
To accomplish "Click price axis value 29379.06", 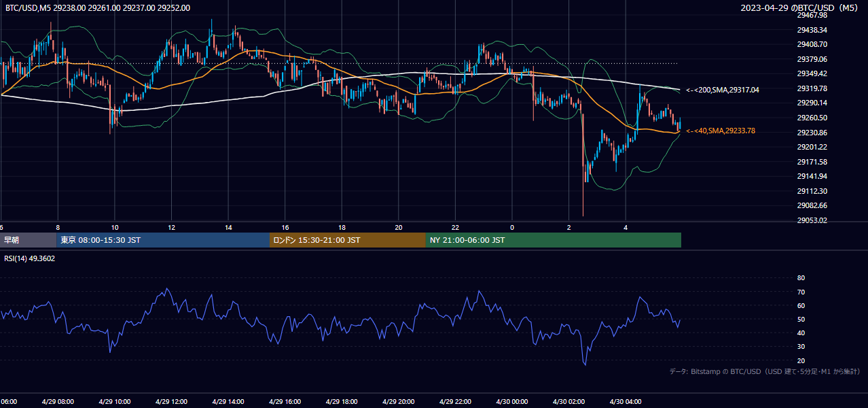I will 812,59.
